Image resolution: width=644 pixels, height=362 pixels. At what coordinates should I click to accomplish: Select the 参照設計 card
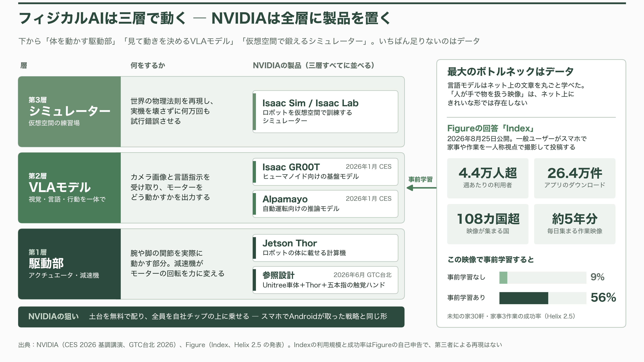[x=325, y=280]
